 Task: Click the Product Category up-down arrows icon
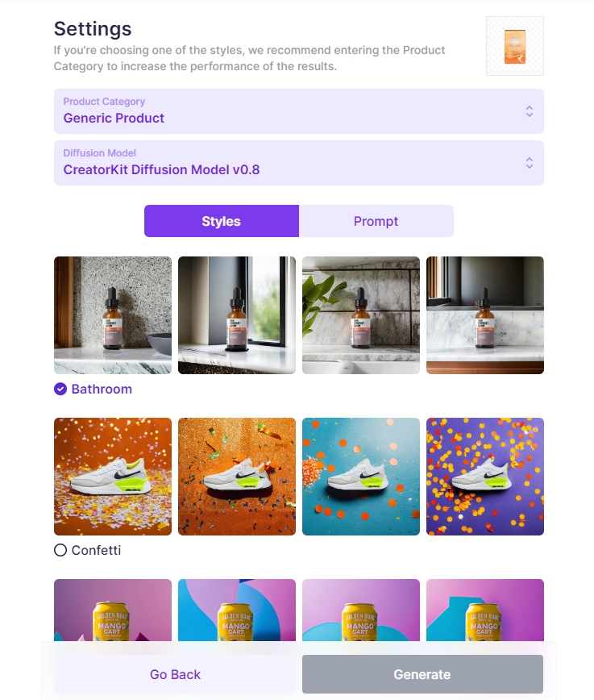tap(530, 111)
